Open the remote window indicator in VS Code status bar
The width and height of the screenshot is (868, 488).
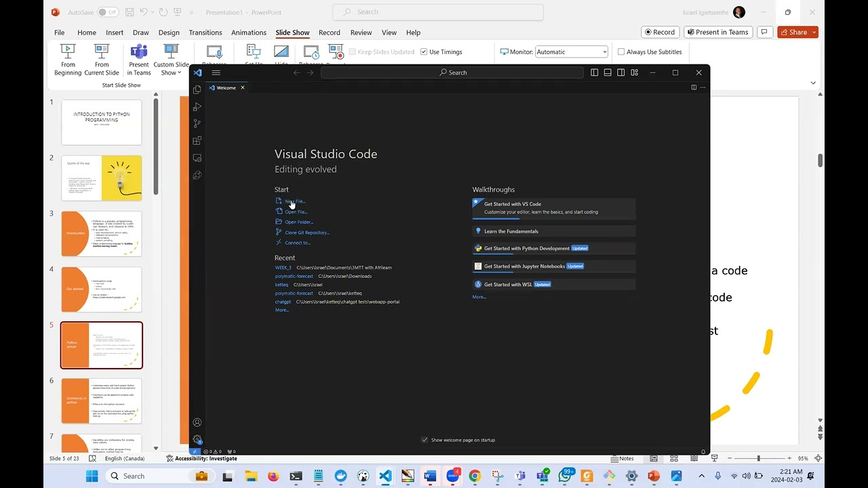tap(195, 451)
